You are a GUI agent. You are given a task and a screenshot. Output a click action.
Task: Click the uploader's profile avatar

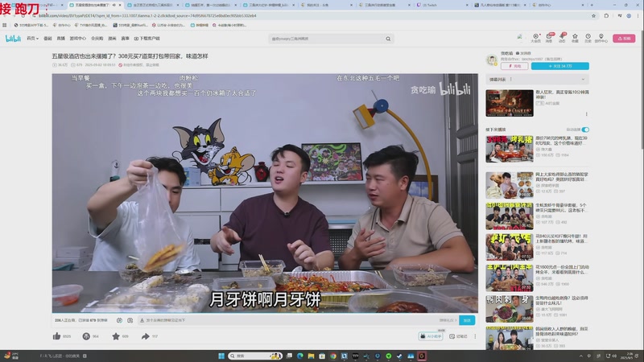click(492, 60)
